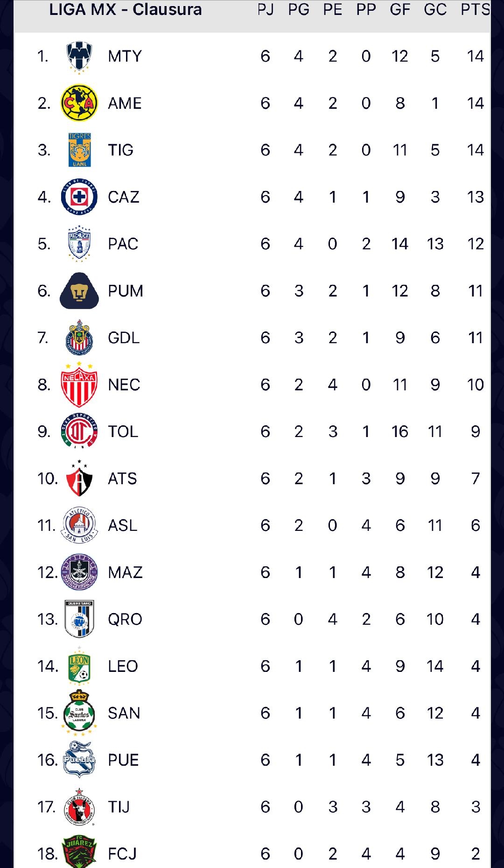Click the LIGA MX - Clausura title
504x868 pixels.
point(126,9)
